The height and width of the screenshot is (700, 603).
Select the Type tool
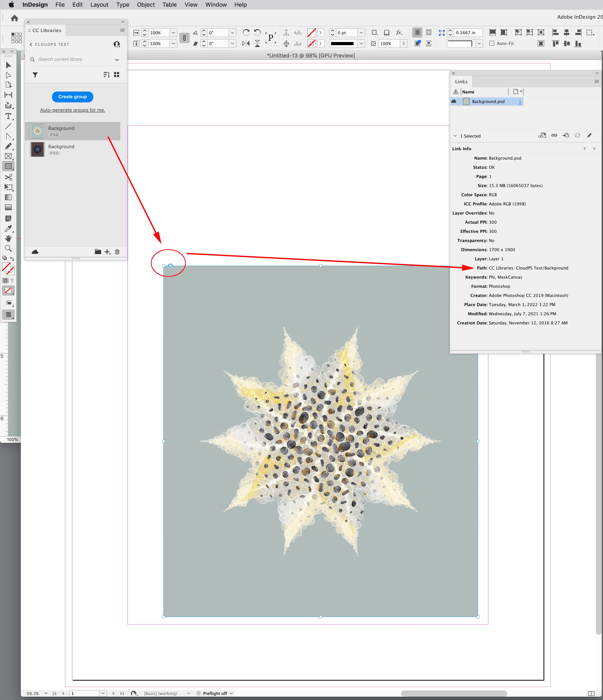[8, 116]
